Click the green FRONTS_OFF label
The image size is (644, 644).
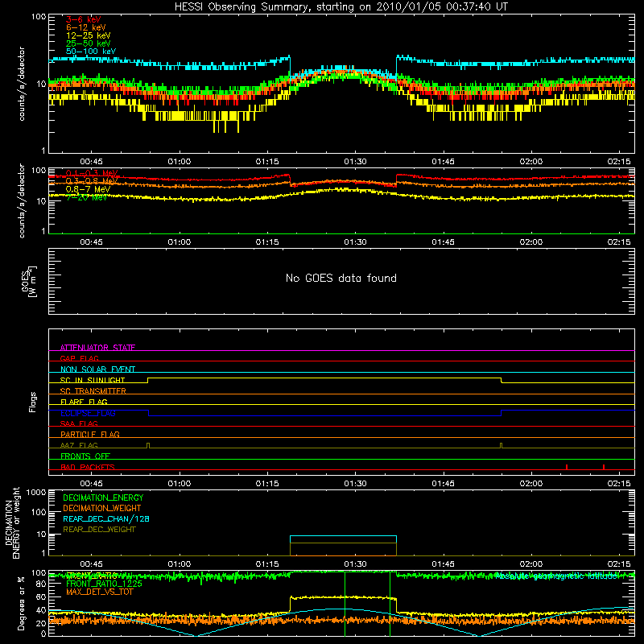(85, 456)
